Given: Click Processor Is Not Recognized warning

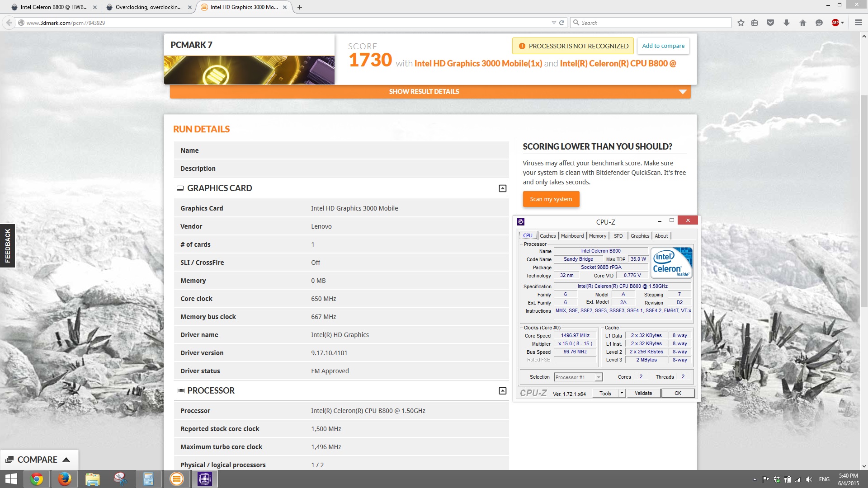Looking at the screenshot, I should pos(573,46).
